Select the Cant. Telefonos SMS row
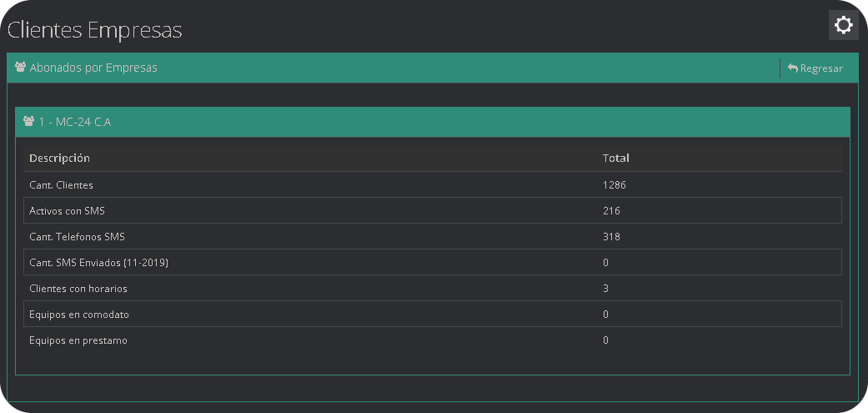The height and width of the screenshot is (413, 868). pyautogui.click(x=77, y=236)
